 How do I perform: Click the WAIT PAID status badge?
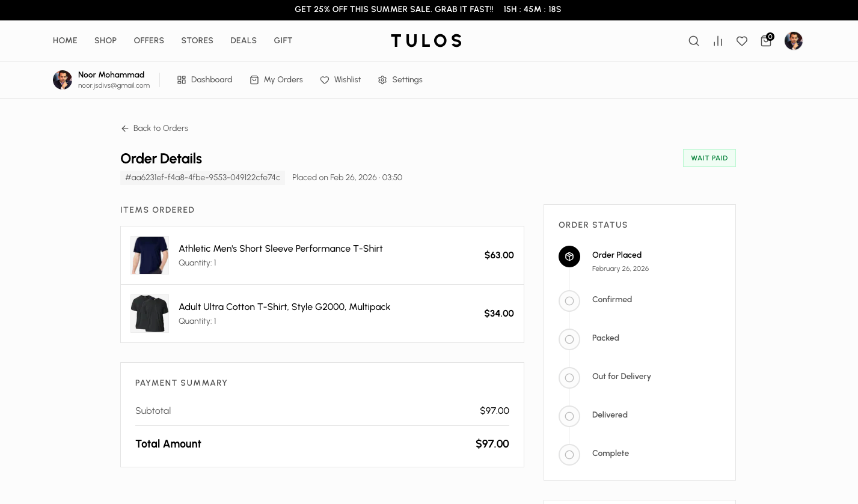click(709, 158)
